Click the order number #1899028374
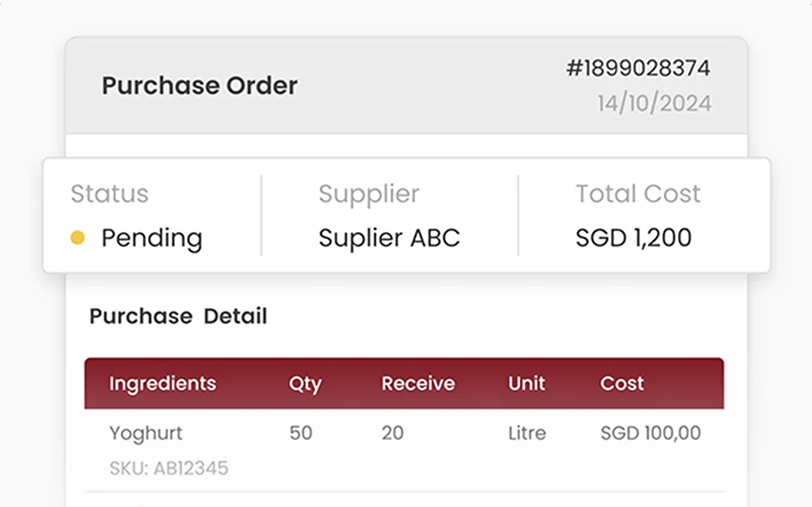Viewport: 812px width, 507px height. pos(638,69)
